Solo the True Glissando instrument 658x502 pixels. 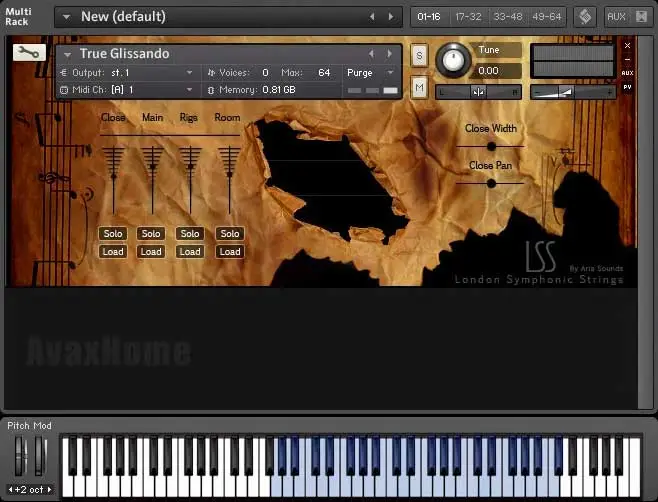(419, 55)
